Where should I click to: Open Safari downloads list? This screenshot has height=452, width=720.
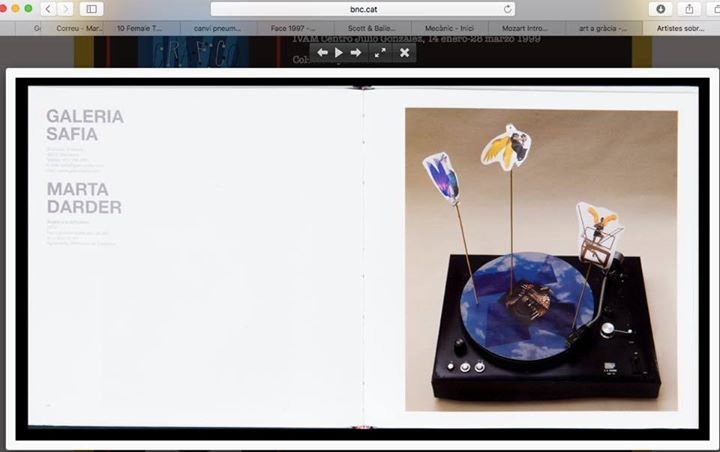661,9
